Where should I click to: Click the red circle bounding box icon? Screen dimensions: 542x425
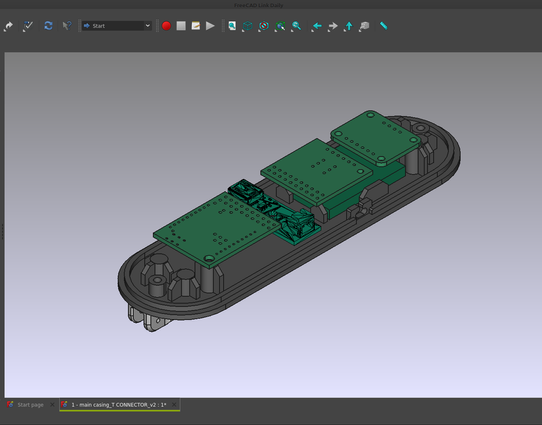[264, 26]
